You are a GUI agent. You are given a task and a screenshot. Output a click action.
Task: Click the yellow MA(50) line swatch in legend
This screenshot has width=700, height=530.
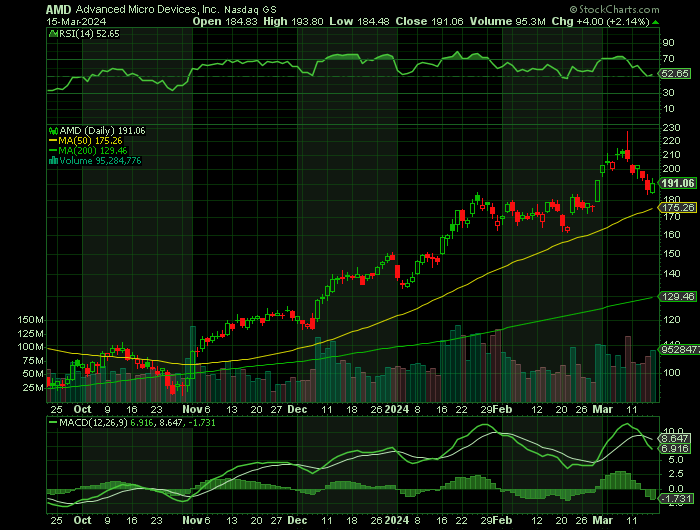click(53, 141)
